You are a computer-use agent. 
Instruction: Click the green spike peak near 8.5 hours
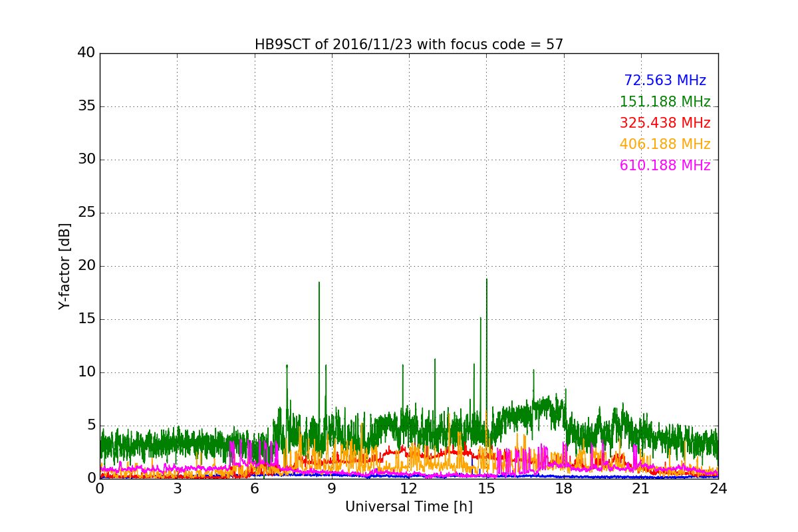pyautogui.click(x=319, y=283)
